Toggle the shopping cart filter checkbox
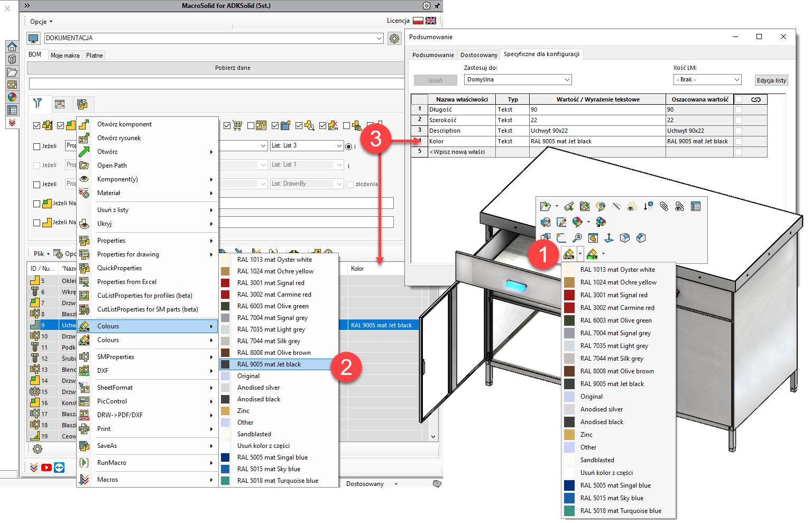Screen dimensions: 812x523 click(x=227, y=126)
